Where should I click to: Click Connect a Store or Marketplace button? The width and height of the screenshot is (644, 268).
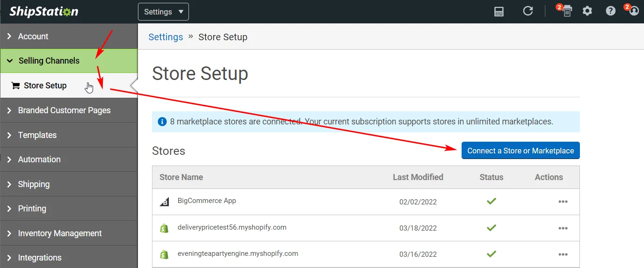(x=521, y=151)
